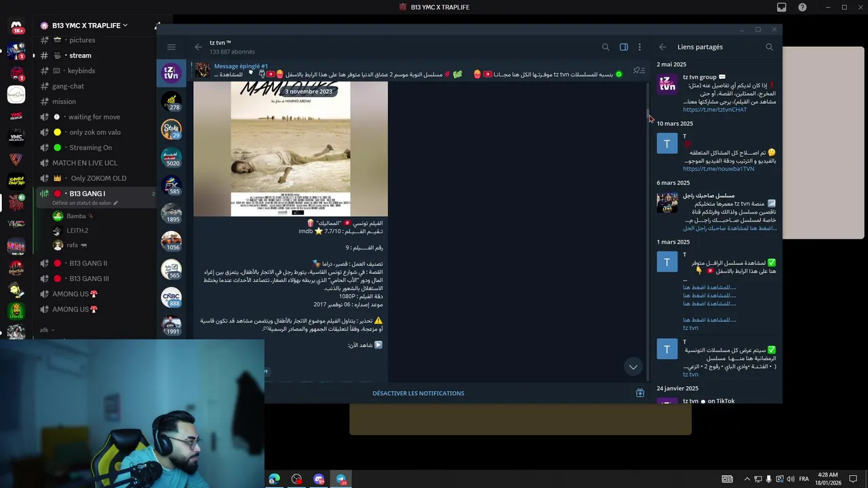This screenshot has height=488, width=868.
Task: Open the three-dot chat options menu
Action: tap(639, 47)
